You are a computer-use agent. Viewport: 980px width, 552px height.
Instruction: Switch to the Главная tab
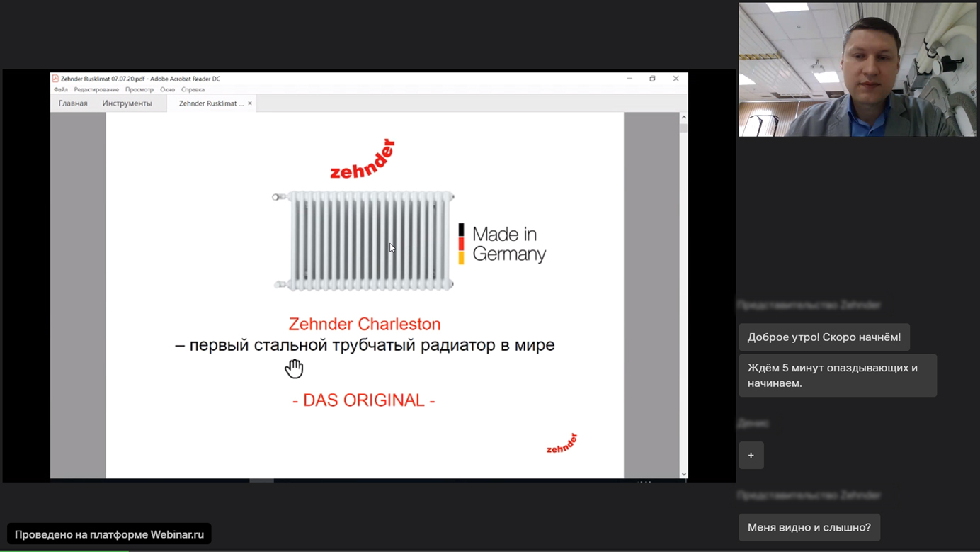[73, 103]
